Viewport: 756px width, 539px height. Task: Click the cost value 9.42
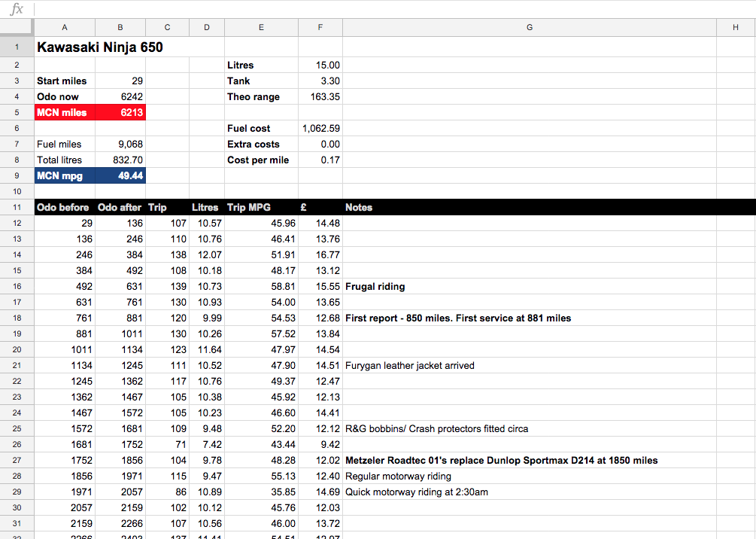click(x=320, y=444)
